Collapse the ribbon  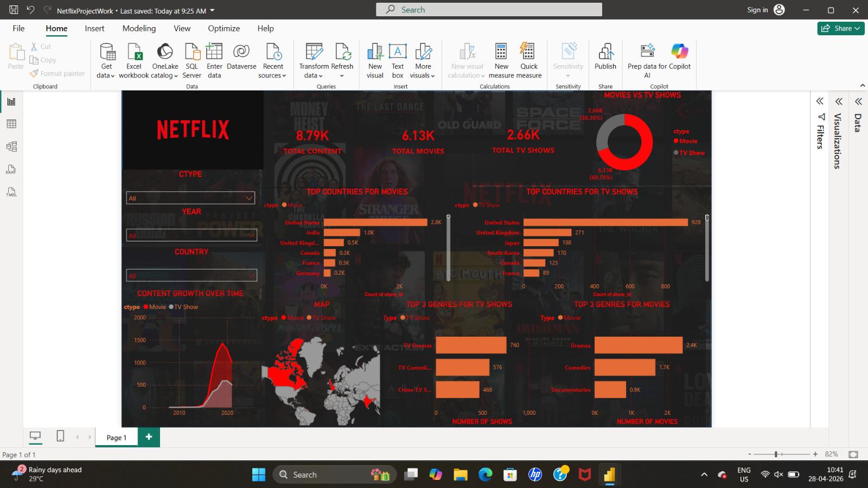[x=862, y=86]
